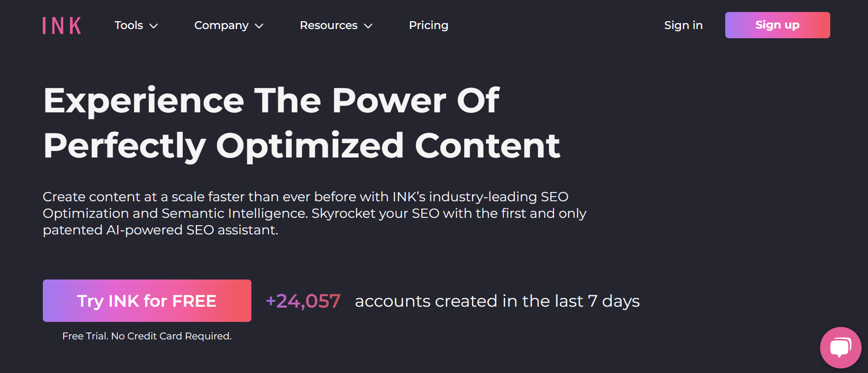Open the chat bubble widget

coord(840,348)
